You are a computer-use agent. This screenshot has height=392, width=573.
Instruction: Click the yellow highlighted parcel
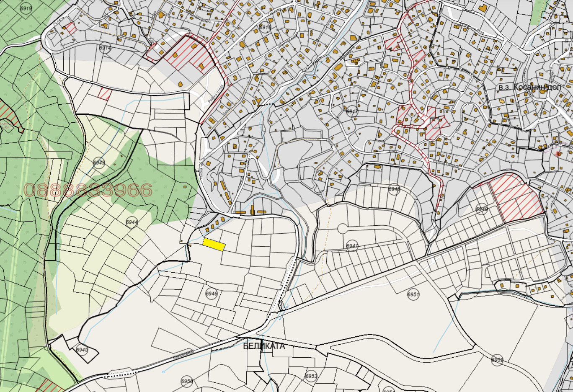click(x=214, y=245)
